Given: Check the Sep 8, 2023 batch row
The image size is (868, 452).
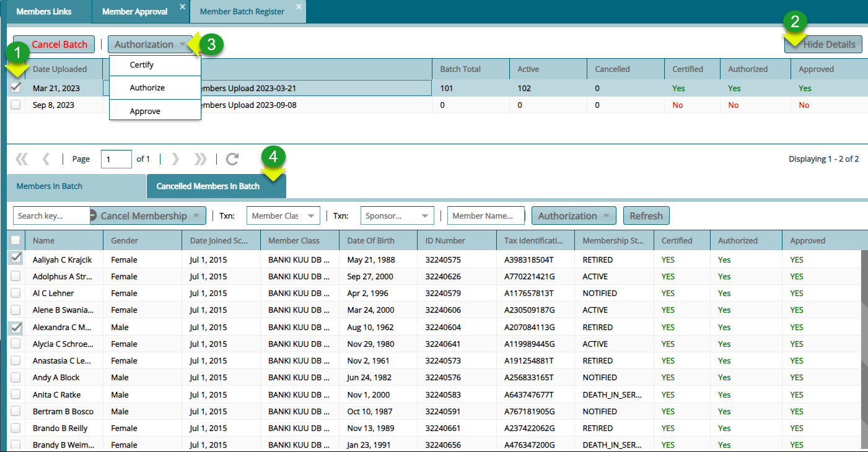Looking at the screenshot, I should click(x=15, y=105).
